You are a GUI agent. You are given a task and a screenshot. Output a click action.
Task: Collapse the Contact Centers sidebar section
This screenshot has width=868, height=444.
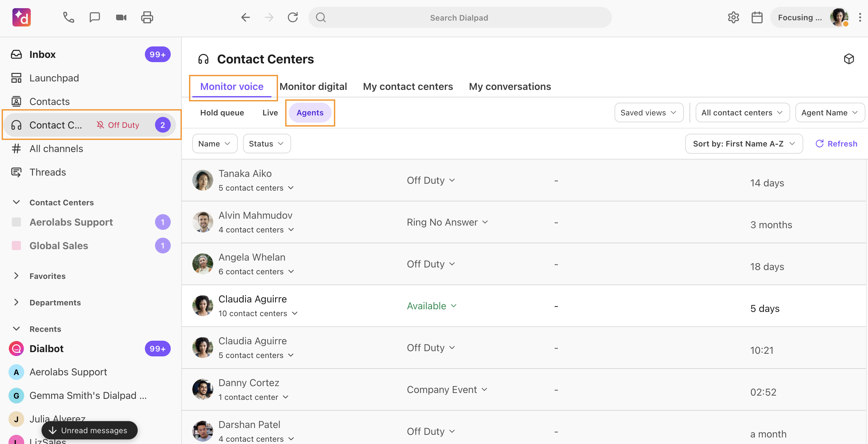16,202
